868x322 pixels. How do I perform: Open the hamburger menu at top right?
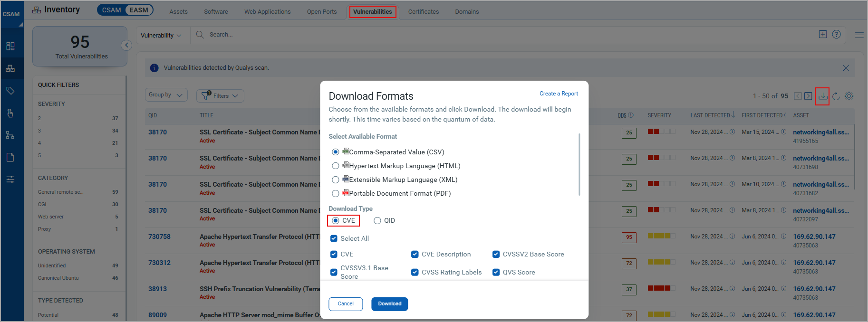(x=859, y=35)
